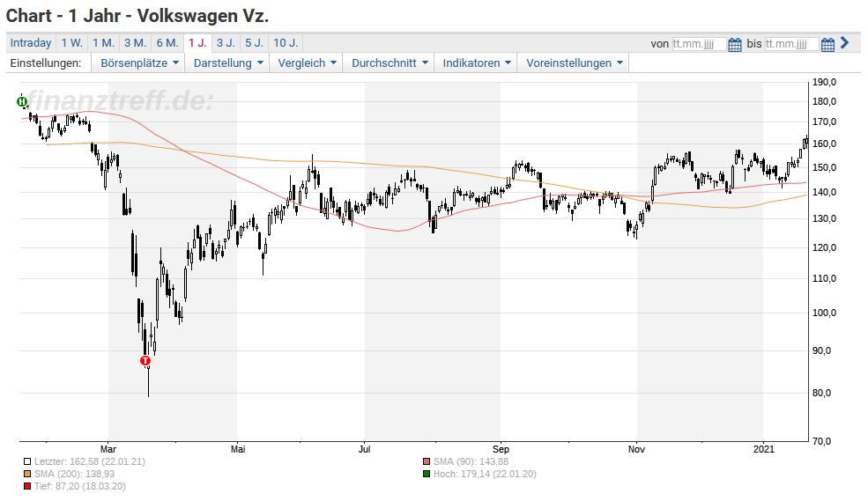Click the green H high marker on chart
868x501 pixels.
[x=21, y=102]
